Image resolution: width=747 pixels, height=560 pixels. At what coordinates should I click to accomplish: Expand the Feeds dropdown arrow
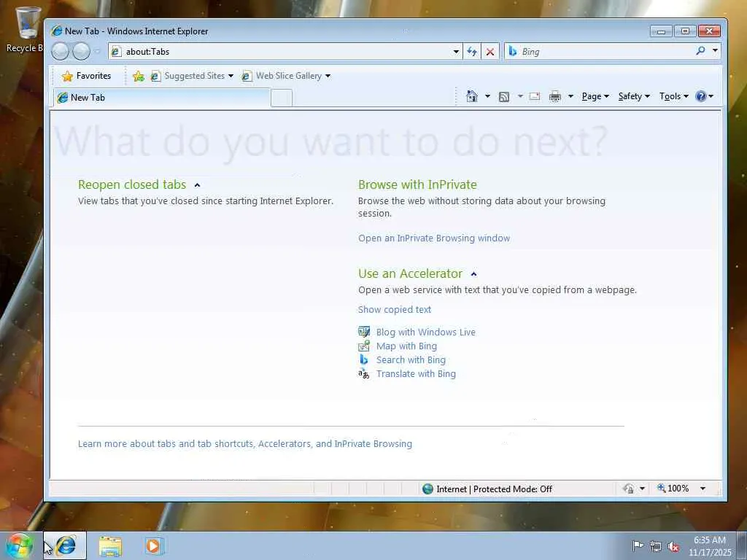click(520, 97)
